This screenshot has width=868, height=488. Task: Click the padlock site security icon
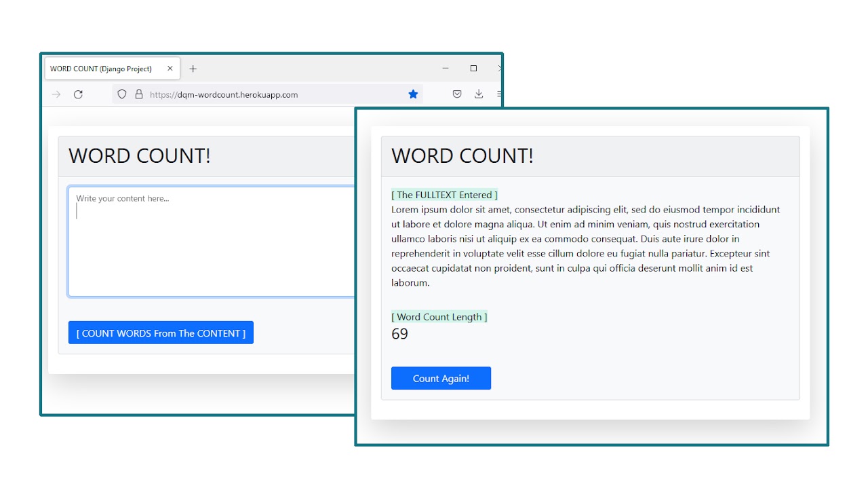pyautogui.click(x=139, y=94)
